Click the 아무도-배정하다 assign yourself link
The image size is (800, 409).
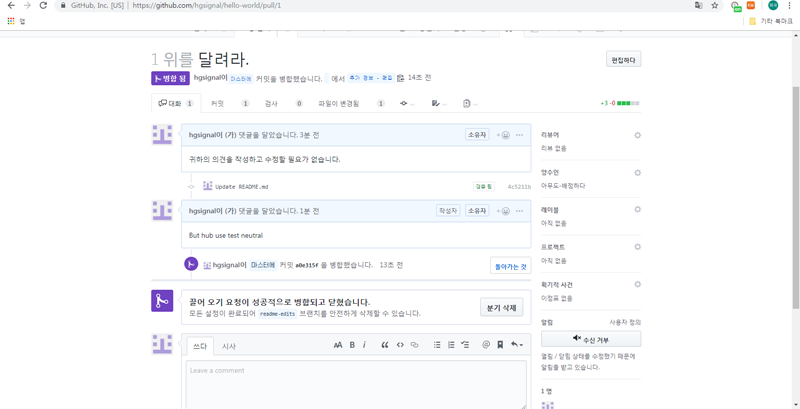[x=563, y=186]
